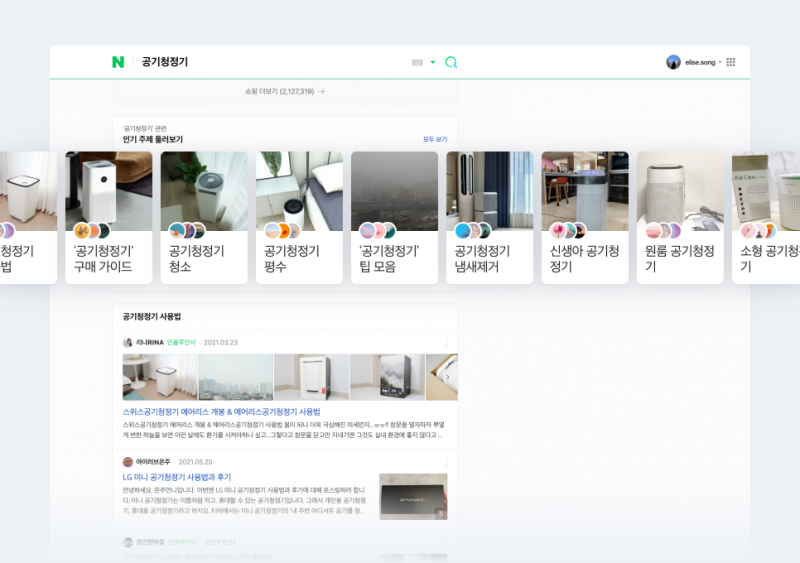Viewport: 800px width, 563px height.
Task: Click the elise.song profile avatar
Action: pyautogui.click(x=673, y=62)
